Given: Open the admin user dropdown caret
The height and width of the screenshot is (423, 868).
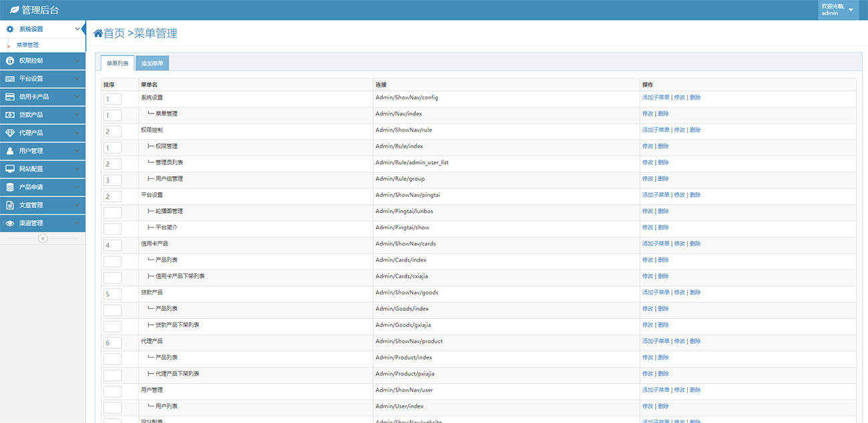Looking at the screenshot, I should point(851,10).
